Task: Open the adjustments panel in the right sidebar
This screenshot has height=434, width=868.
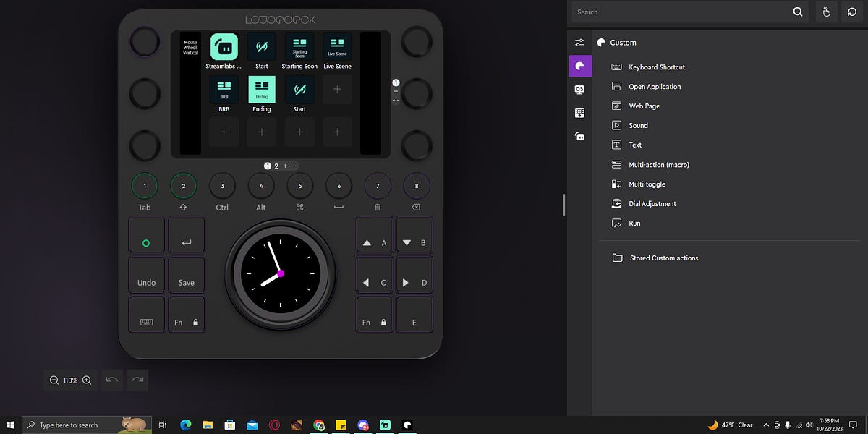Action: 579,42
